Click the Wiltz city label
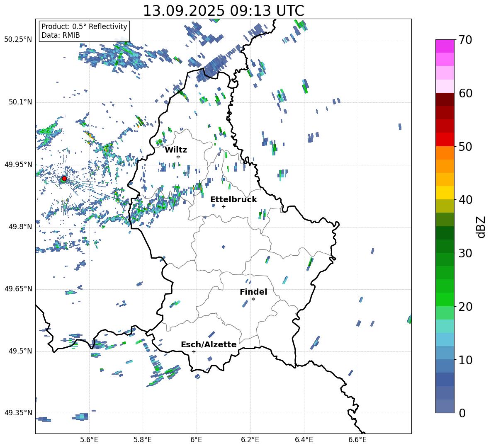Viewport: 491px width, 448px height. [x=176, y=150]
